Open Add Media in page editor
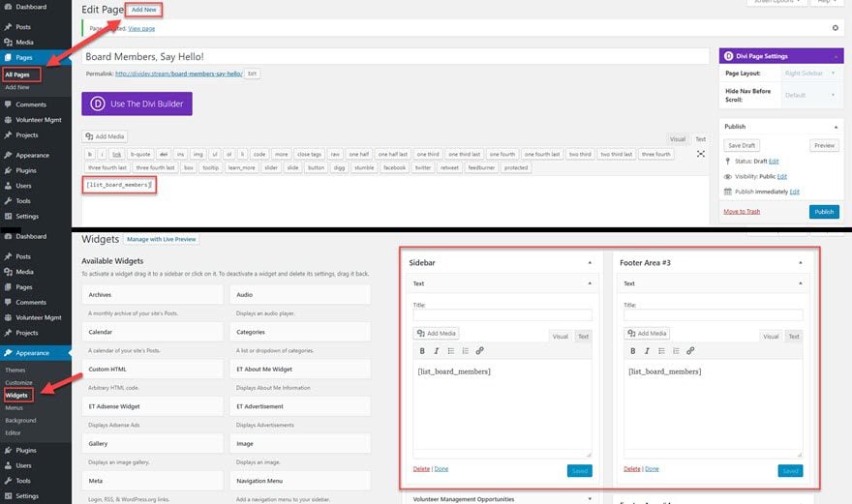Image resolution: width=852 pixels, height=504 pixels. (x=105, y=136)
